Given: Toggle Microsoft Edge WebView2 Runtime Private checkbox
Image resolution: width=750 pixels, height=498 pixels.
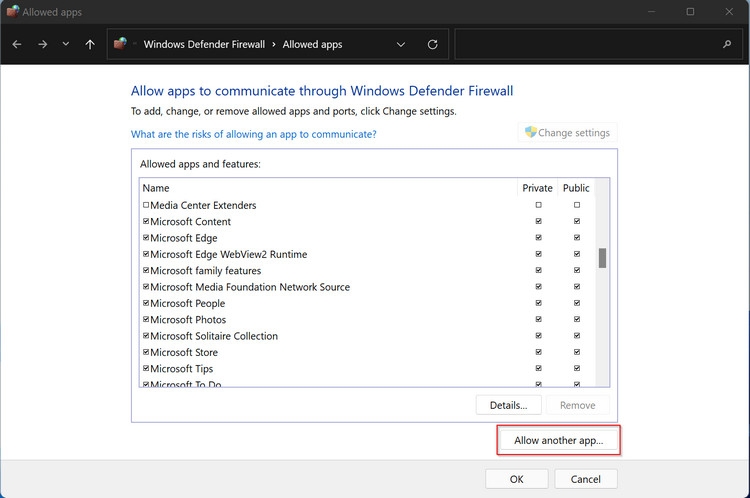Looking at the screenshot, I should [539, 254].
